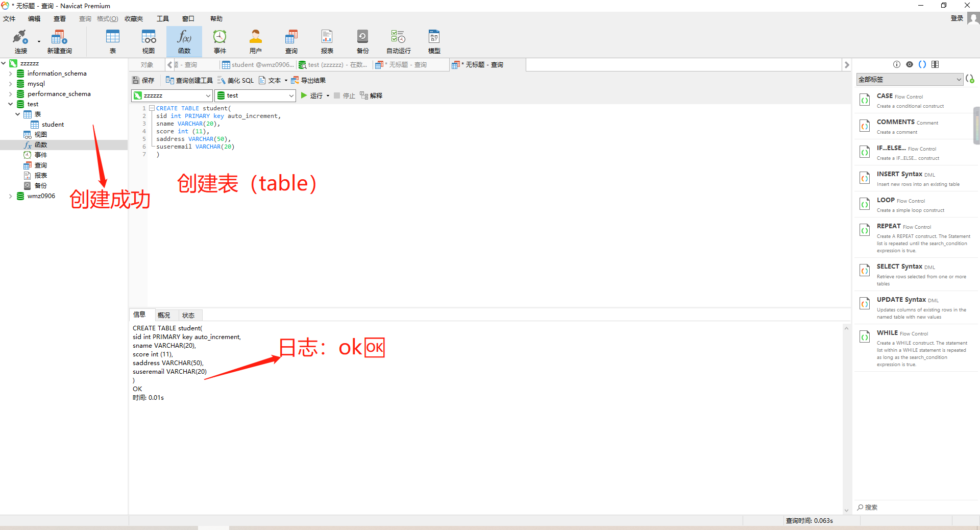Open the Backup (备份) toolbar icon
Screen dimensions: 980x530
tap(363, 41)
